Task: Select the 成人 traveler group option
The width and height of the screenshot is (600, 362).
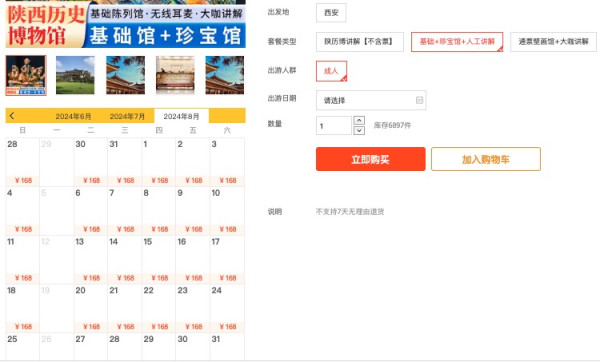Action: pyautogui.click(x=331, y=71)
